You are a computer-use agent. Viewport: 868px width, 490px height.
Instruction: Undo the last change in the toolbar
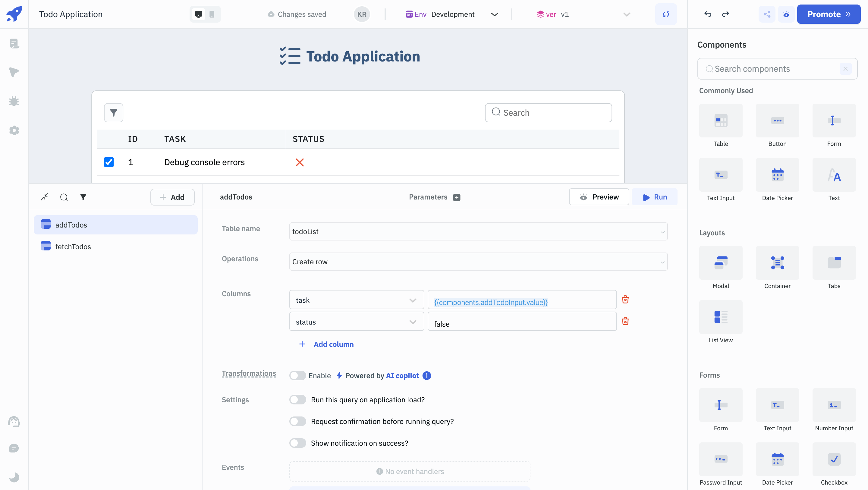pyautogui.click(x=707, y=14)
